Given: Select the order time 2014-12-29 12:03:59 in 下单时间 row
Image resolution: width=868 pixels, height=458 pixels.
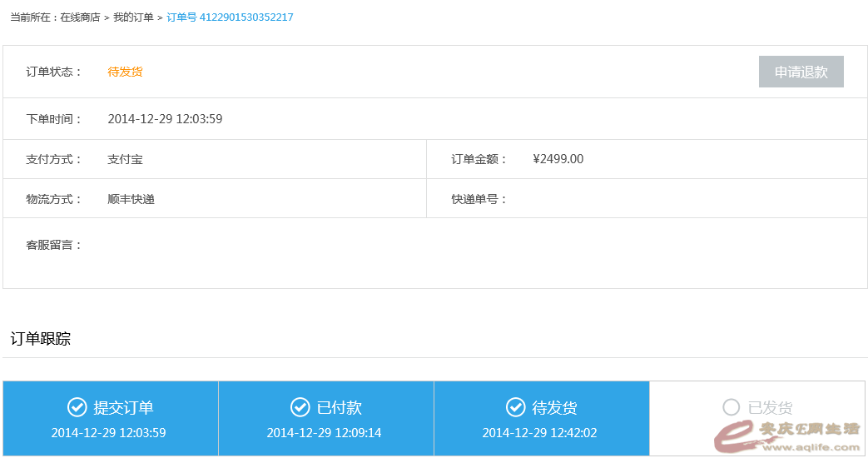Looking at the screenshot, I should [165, 119].
